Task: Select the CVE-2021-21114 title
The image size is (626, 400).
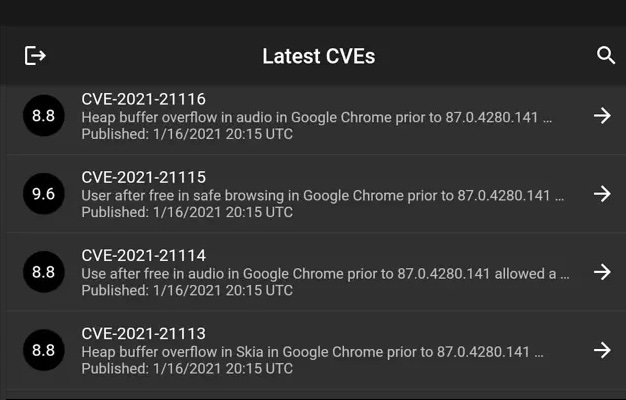Action: coord(143,255)
